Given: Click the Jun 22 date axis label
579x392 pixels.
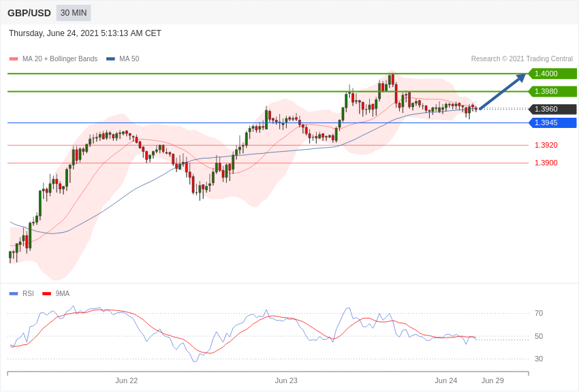Looking at the screenshot, I should coord(126,380).
